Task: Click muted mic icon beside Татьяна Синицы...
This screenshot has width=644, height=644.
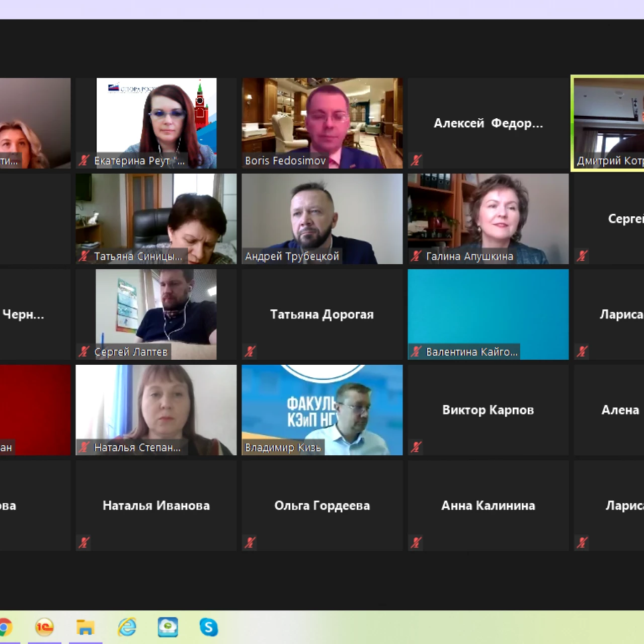Action: 84,256
